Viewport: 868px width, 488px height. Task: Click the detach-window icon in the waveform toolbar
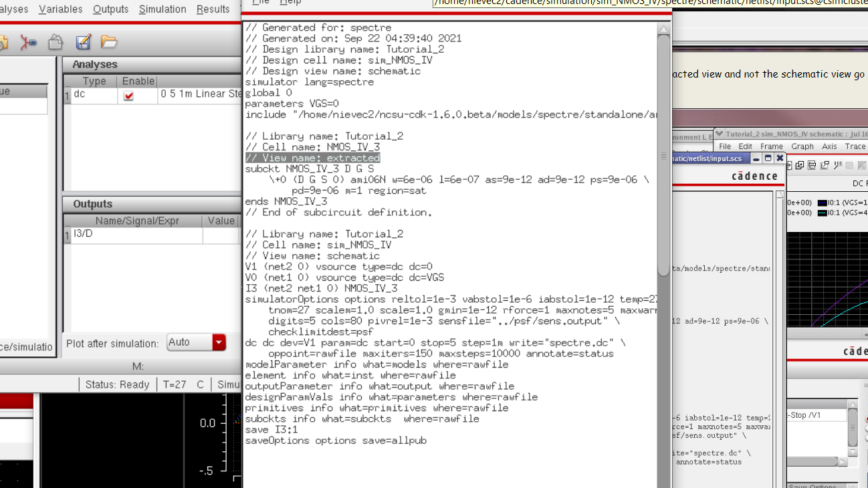coord(826,166)
